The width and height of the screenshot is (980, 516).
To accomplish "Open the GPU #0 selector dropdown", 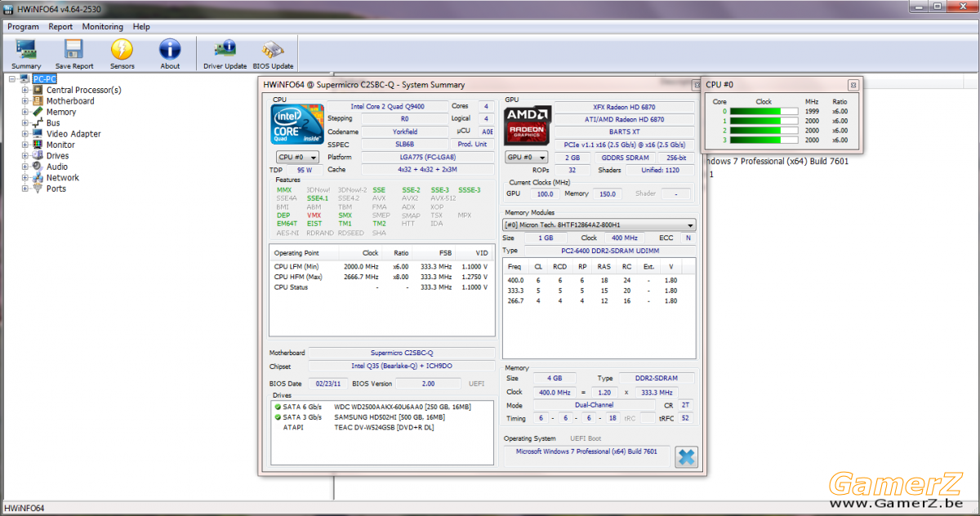I will point(528,157).
